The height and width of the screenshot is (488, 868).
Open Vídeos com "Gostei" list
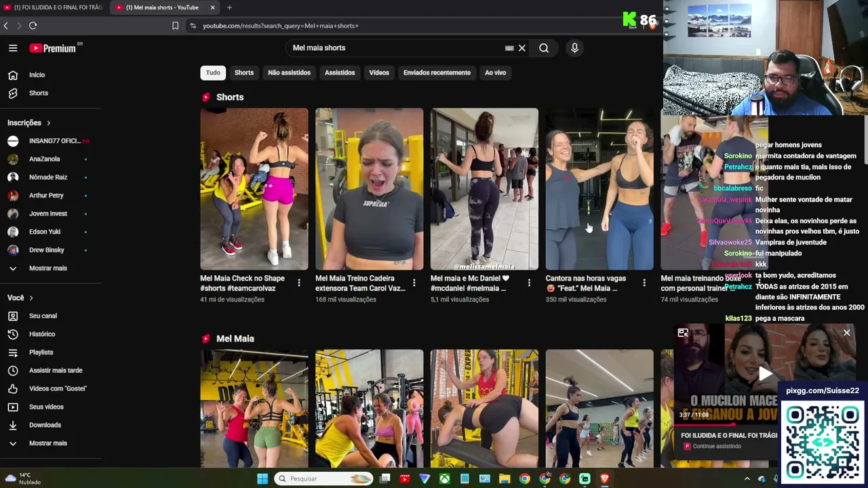(57, 389)
